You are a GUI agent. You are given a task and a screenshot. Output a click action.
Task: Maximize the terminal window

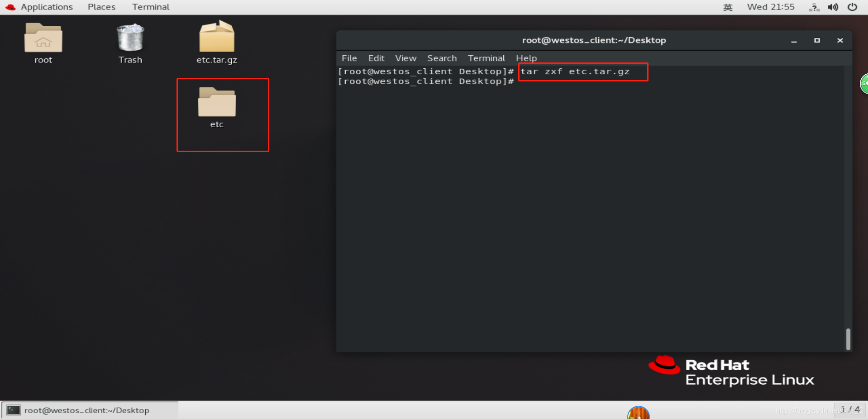pos(817,40)
